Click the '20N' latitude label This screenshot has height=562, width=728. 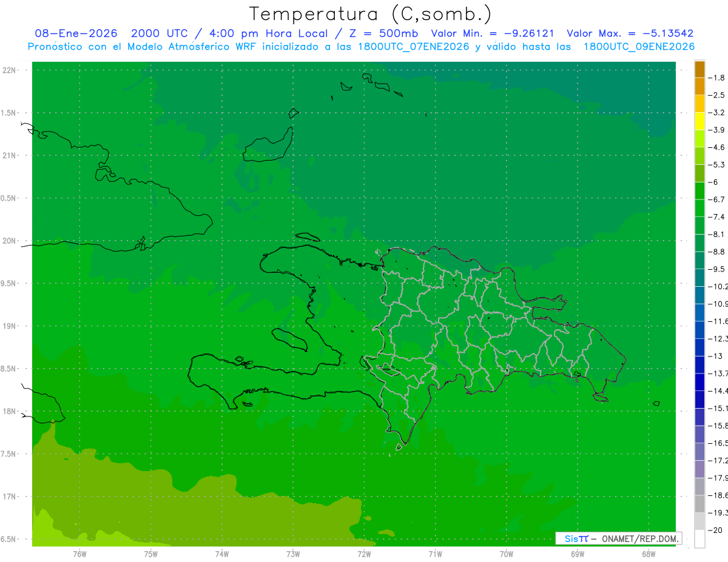[9, 241]
